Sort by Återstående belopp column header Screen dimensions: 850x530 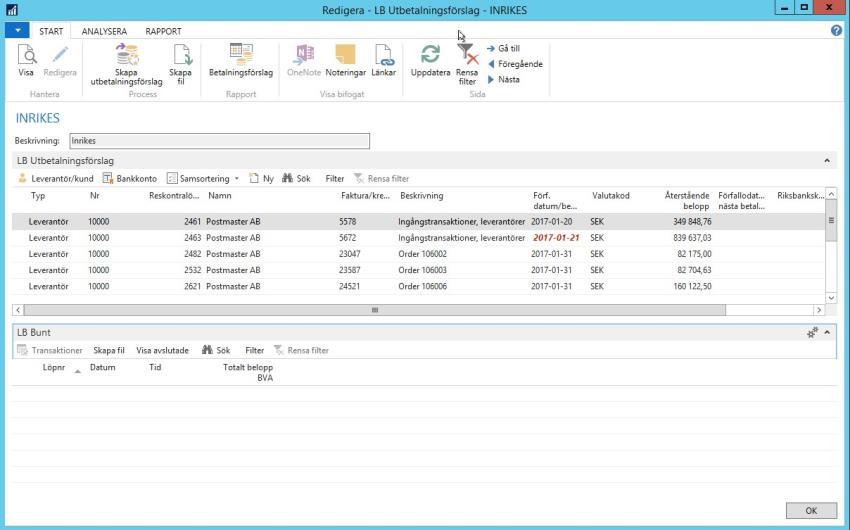[x=686, y=201]
